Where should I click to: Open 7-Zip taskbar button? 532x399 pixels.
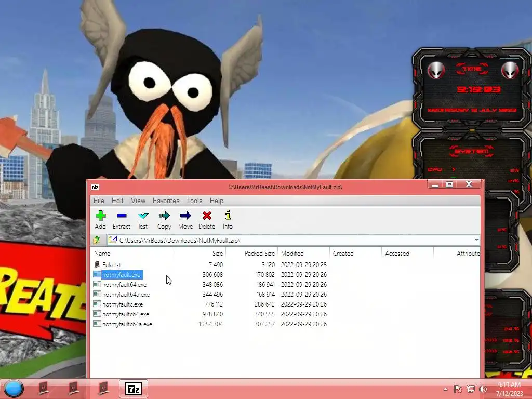134,389
